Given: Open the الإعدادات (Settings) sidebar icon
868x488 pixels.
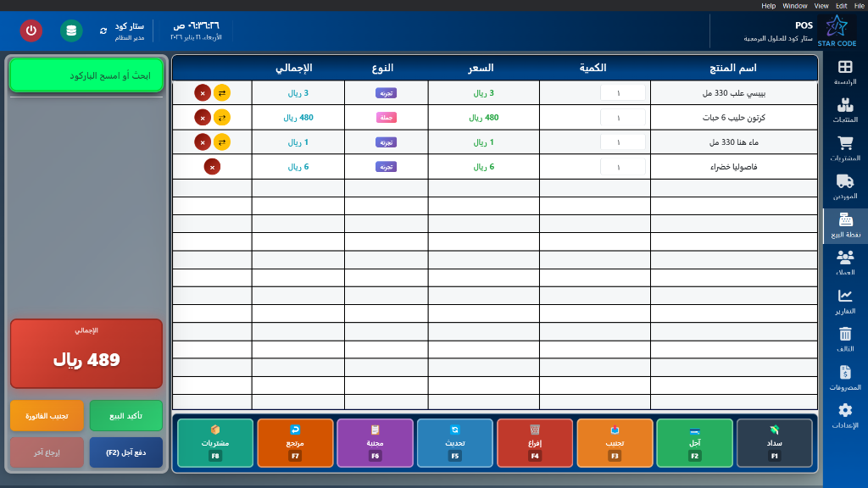Looking at the screenshot, I should point(845,409).
